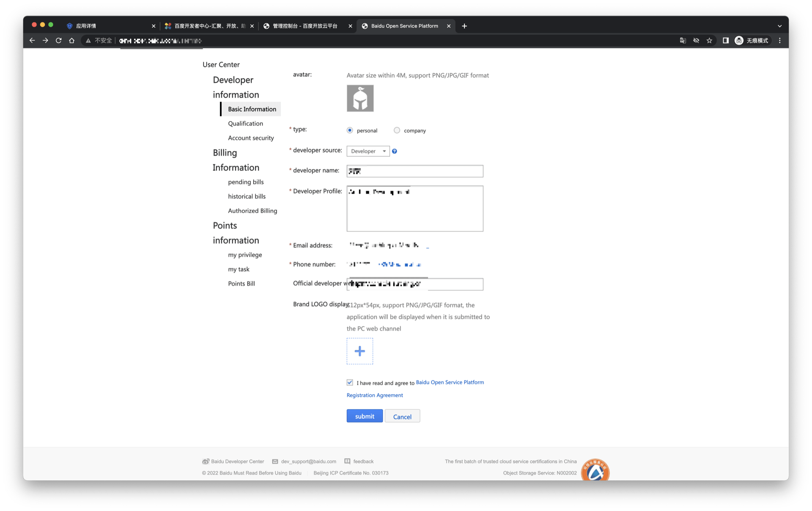Click the browser reload icon
Screen dimensions: 812x511
[58, 41]
